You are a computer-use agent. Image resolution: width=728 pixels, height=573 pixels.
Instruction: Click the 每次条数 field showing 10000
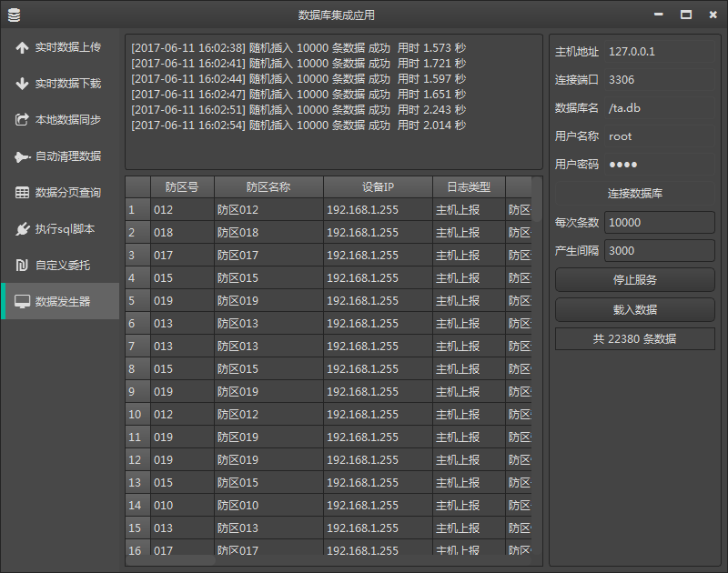coord(659,223)
